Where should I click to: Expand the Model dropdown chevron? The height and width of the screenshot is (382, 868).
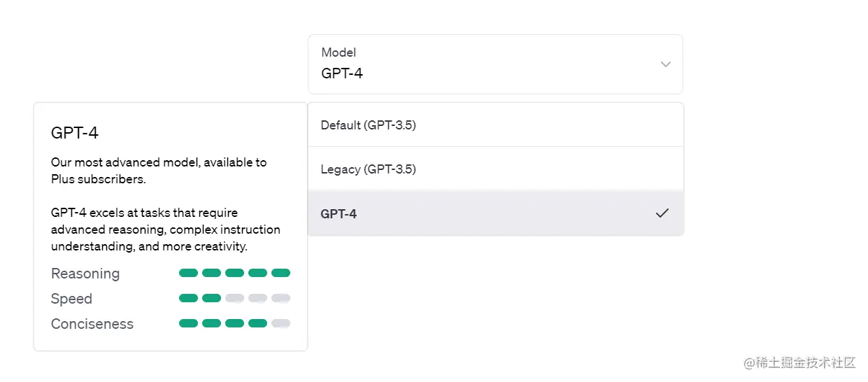665,64
